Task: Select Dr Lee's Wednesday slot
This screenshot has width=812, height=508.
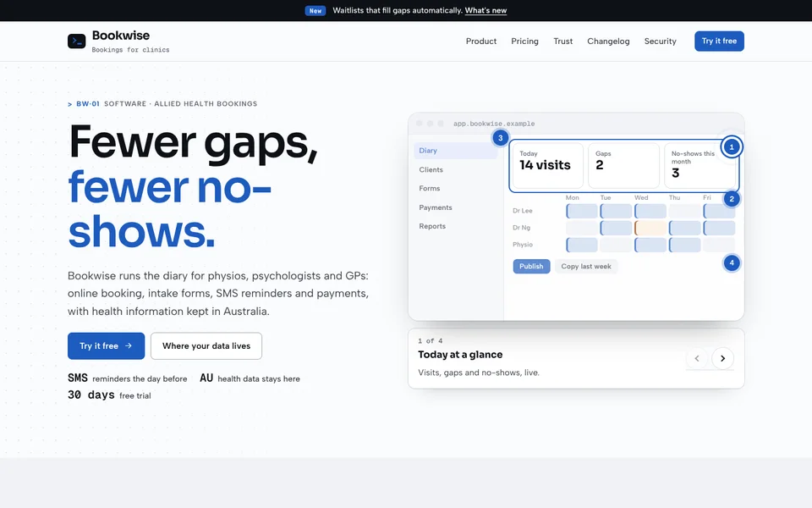Action: (x=650, y=211)
